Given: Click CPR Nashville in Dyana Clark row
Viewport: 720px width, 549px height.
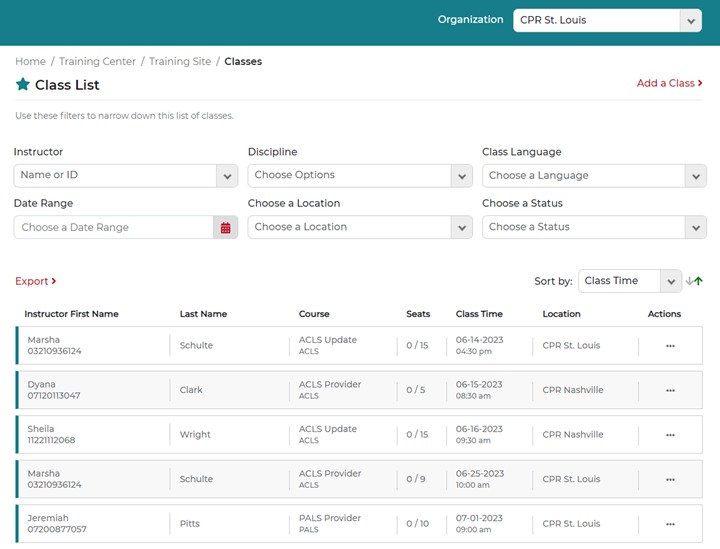Looking at the screenshot, I should [x=573, y=390].
